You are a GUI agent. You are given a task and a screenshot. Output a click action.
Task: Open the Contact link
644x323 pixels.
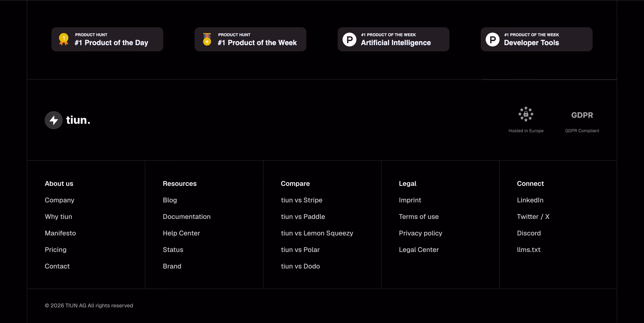[x=57, y=266]
